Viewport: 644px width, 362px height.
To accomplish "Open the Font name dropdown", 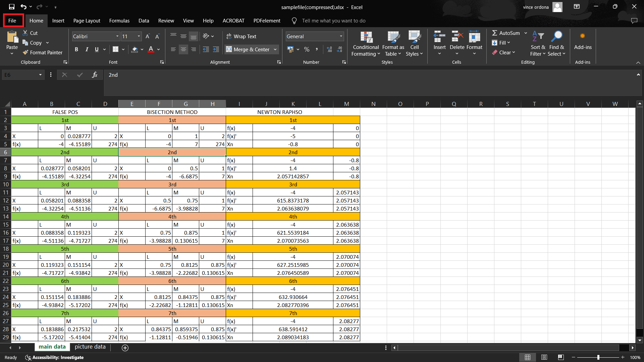I will pos(117,36).
